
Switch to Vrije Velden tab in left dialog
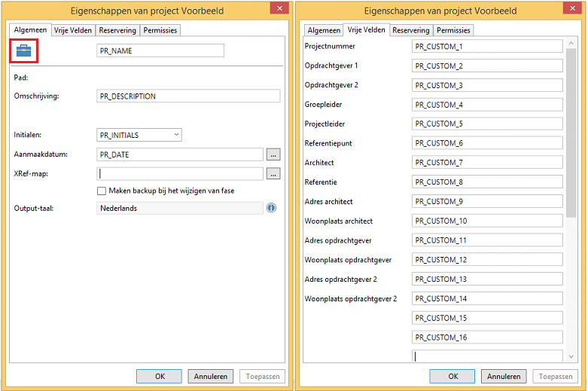point(73,30)
